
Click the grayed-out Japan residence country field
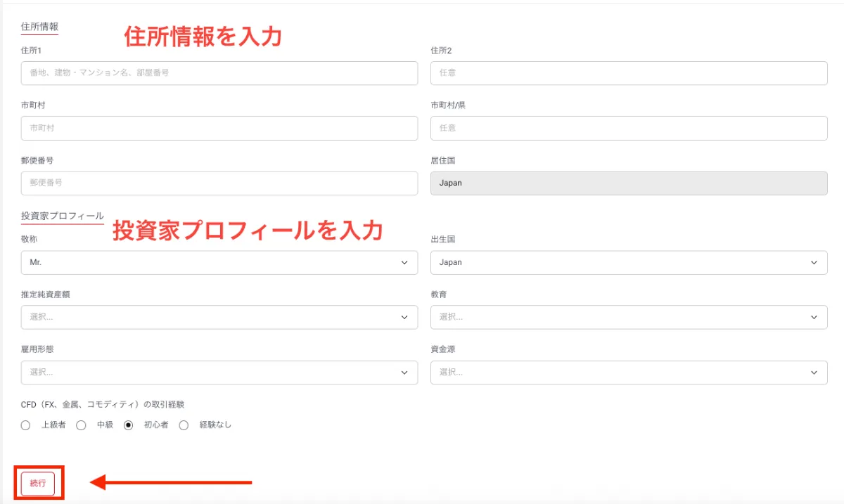[x=629, y=183]
